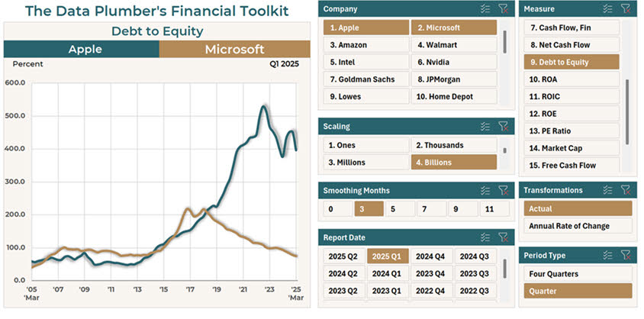
Task: Select Nvidia in the Company slicer
Action: (x=453, y=79)
